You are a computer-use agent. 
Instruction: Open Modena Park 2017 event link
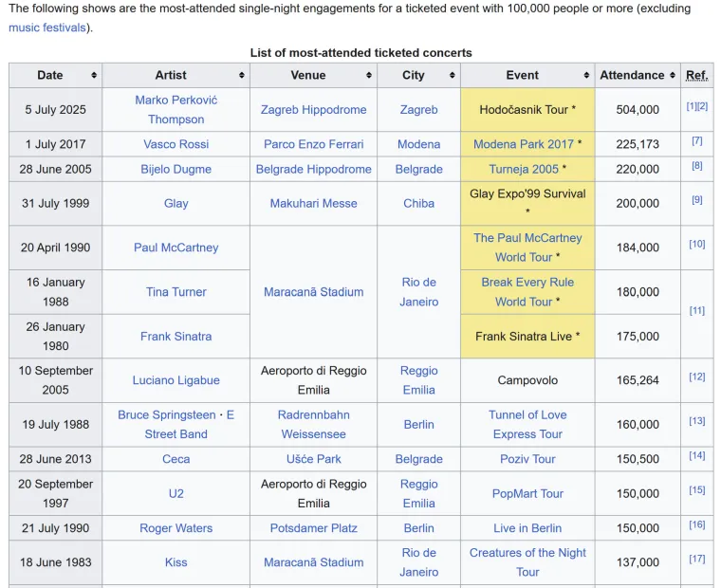[524, 144]
